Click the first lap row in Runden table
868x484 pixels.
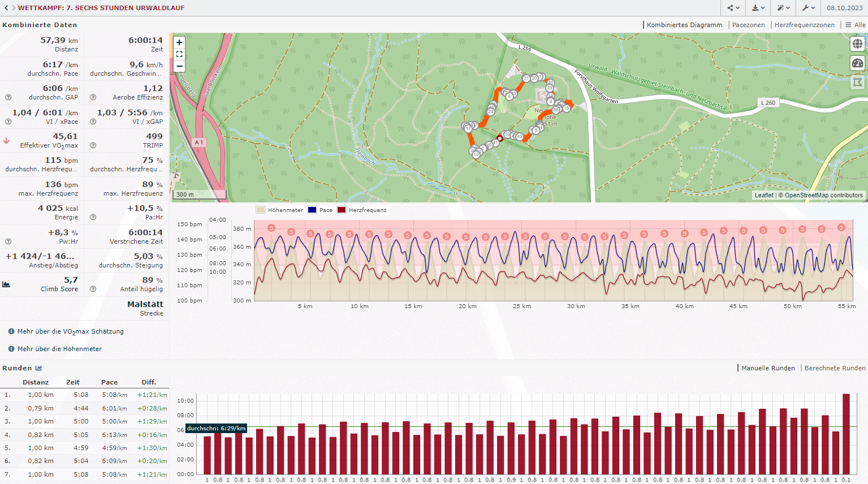[85, 395]
